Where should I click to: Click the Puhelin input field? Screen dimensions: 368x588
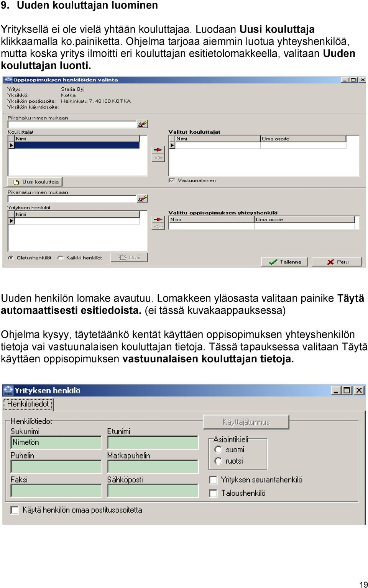tap(56, 467)
